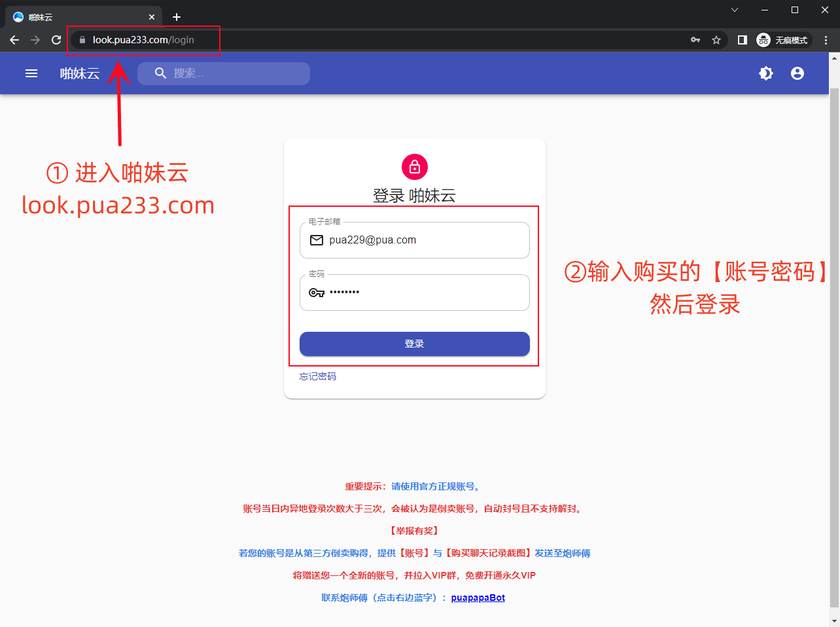Click the password input field
The image size is (840, 627).
point(425,293)
